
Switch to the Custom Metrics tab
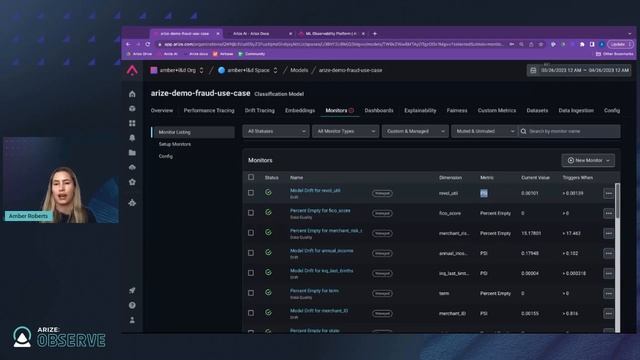pyautogui.click(x=497, y=111)
